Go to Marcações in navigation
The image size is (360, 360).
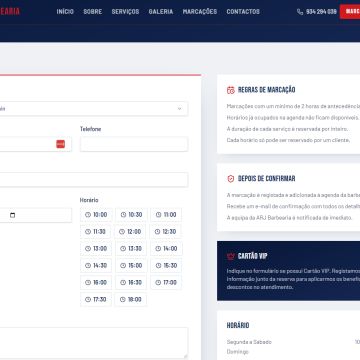(x=200, y=12)
